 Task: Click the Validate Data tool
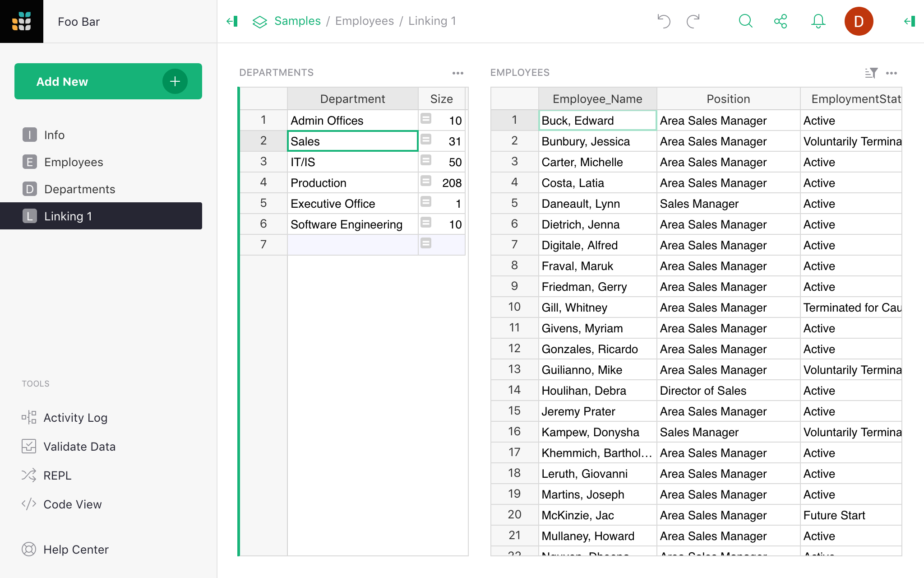point(79,446)
